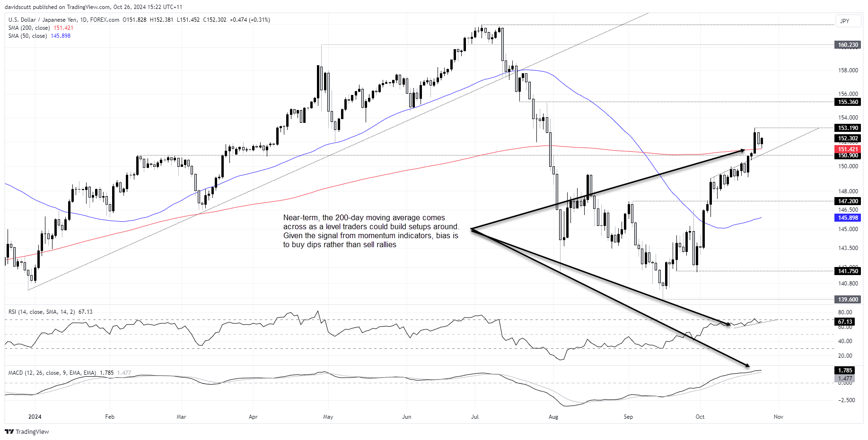Screen dimensions: 868x440
Task: Click the 155.360 price label
Action: [x=848, y=102]
